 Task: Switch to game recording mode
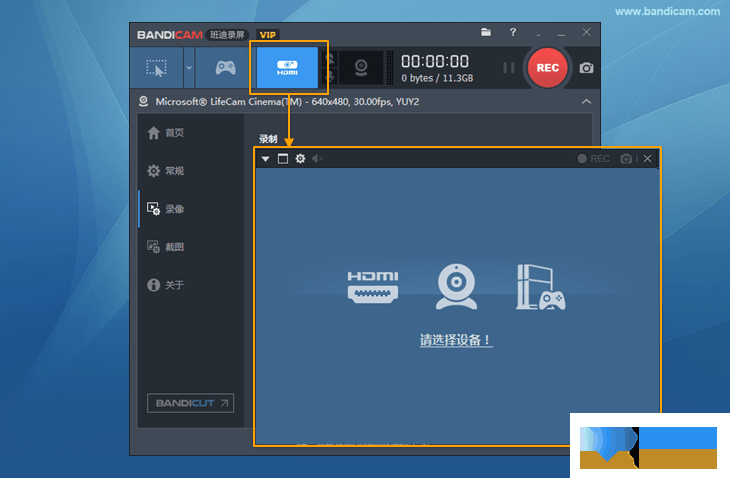225,68
